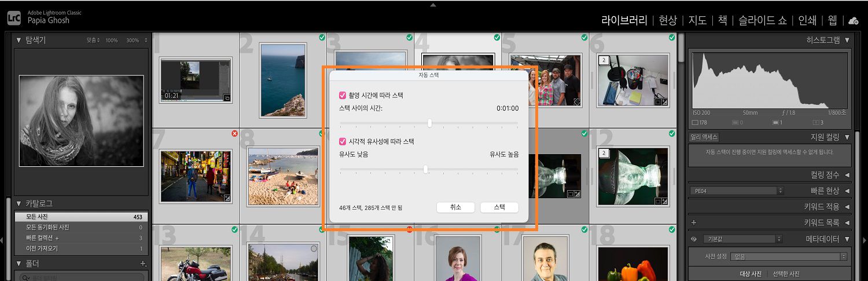Select the night street photo in cell 7
Viewport: 868px width, 281px height.
tap(196, 176)
